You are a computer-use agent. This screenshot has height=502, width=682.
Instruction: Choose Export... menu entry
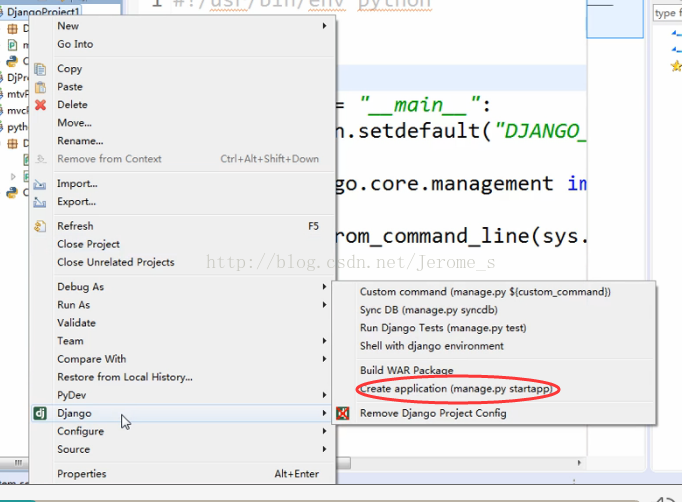[x=77, y=202]
